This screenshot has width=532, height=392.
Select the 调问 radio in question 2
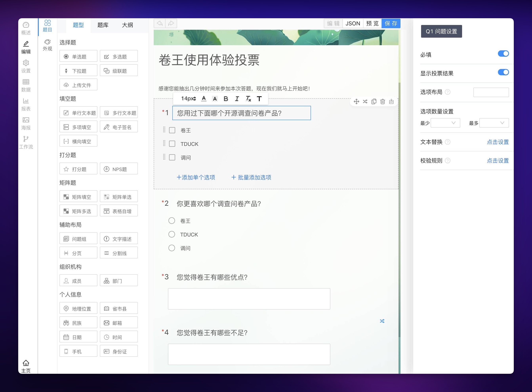172,248
